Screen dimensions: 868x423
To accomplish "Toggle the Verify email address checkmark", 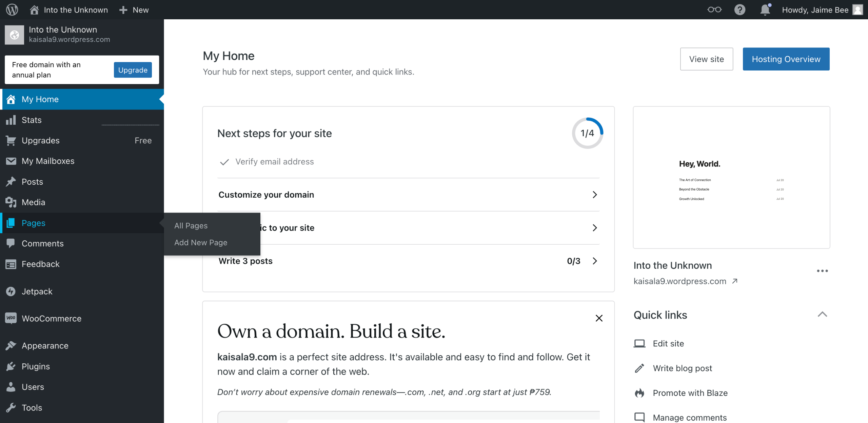I will pos(224,162).
